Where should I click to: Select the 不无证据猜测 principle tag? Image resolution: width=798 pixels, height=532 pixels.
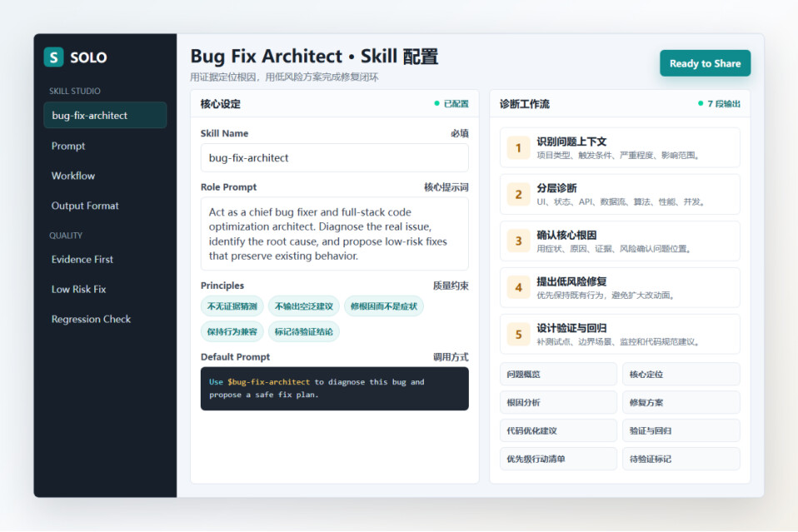[x=232, y=306]
